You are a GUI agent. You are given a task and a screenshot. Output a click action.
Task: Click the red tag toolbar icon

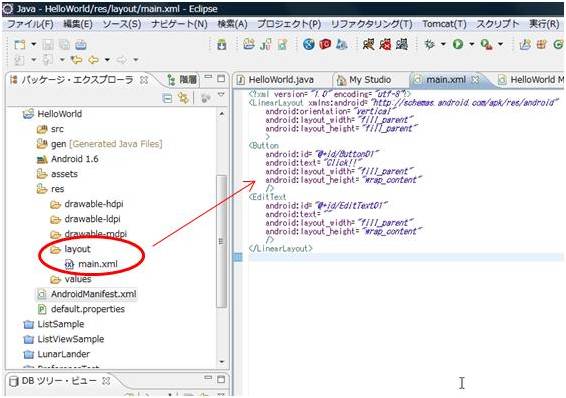(325, 44)
